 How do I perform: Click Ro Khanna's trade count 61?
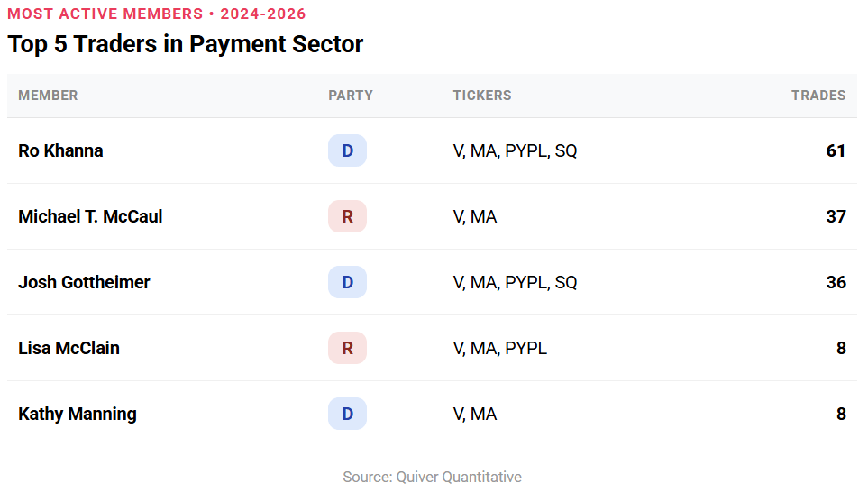(836, 150)
